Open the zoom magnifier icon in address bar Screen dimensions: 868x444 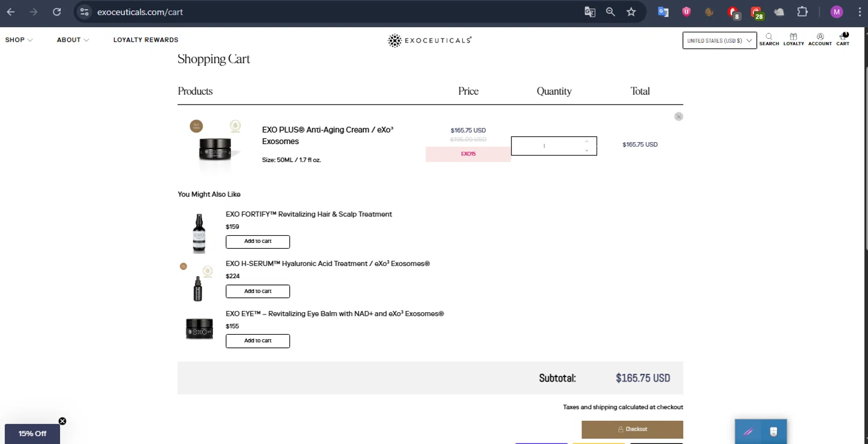click(610, 12)
